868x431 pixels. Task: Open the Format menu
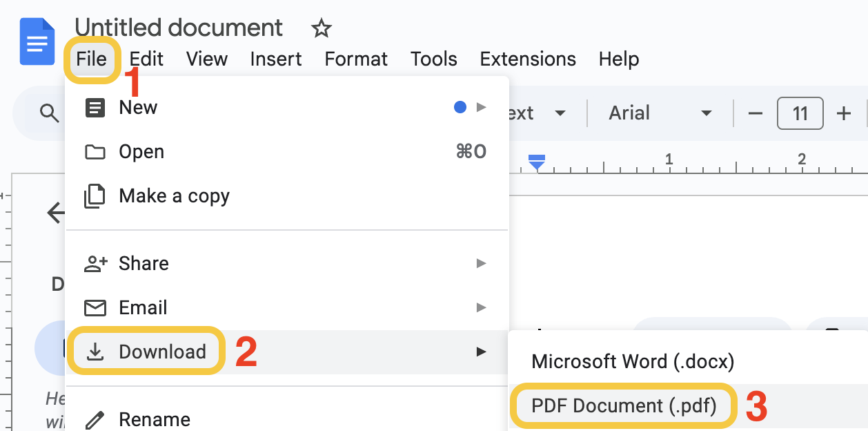click(x=356, y=59)
